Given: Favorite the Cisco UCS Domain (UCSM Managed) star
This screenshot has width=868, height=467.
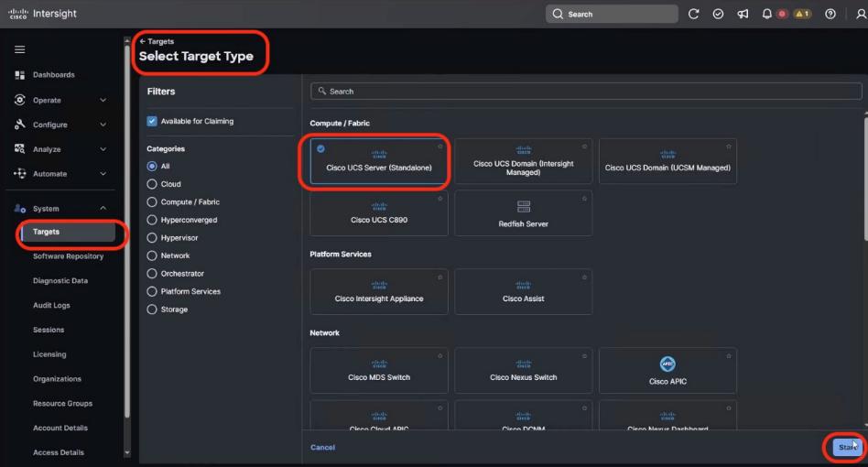Looking at the screenshot, I should 729,147.
